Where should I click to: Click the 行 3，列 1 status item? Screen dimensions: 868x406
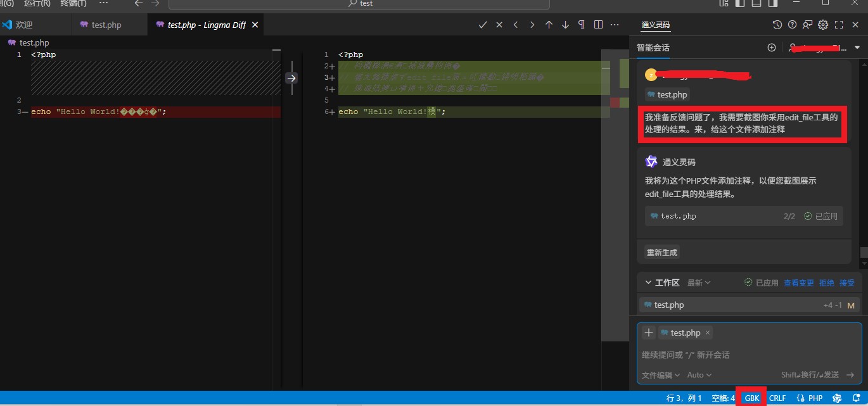coord(684,398)
